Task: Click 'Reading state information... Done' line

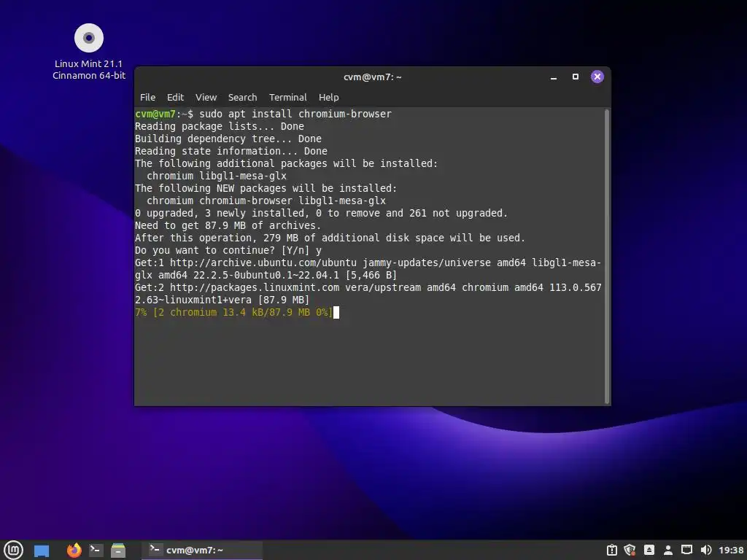Action: click(x=231, y=151)
